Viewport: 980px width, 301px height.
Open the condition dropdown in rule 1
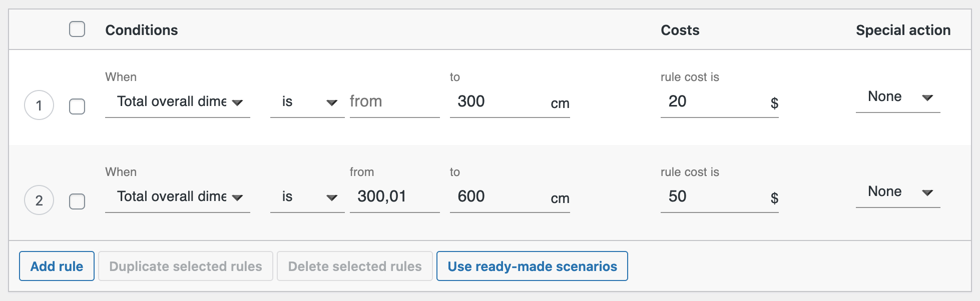coord(178,101)
